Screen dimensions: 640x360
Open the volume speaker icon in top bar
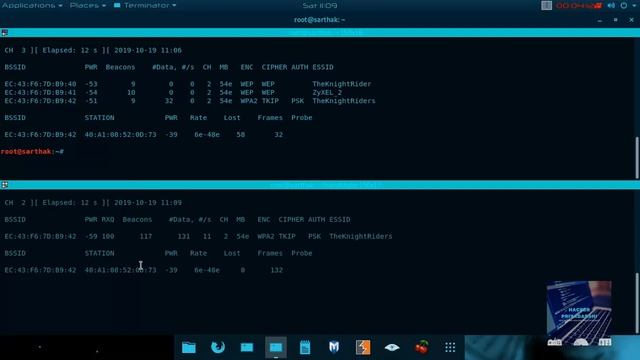tap(611, 5)
